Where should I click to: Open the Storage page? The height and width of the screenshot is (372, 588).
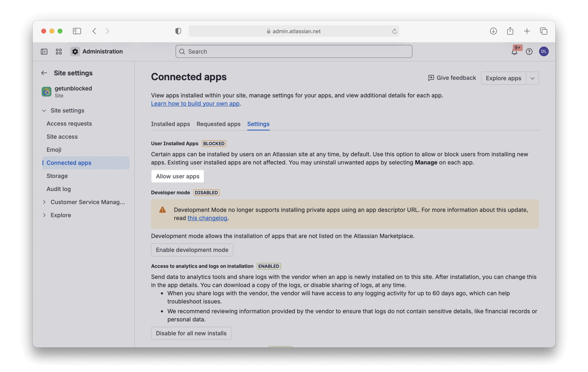(86, 176)
